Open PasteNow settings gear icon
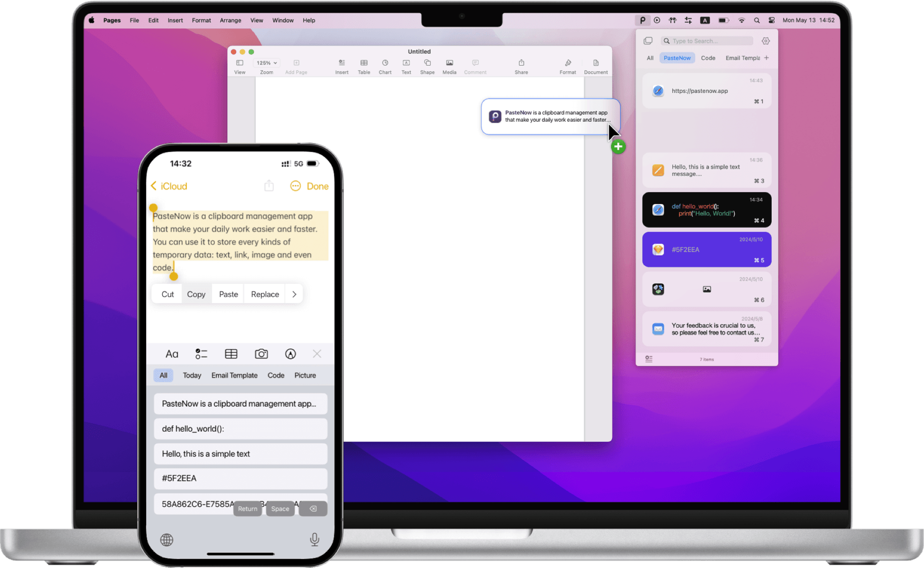The width and height of the screenshot is (924, 568). [766, 41]
